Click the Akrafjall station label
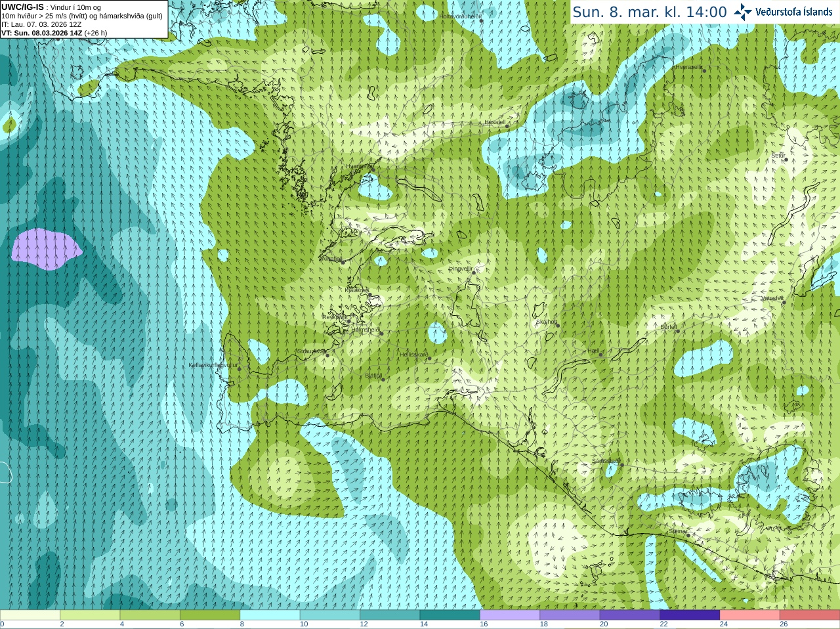The image size is (840, 629). 331,259
